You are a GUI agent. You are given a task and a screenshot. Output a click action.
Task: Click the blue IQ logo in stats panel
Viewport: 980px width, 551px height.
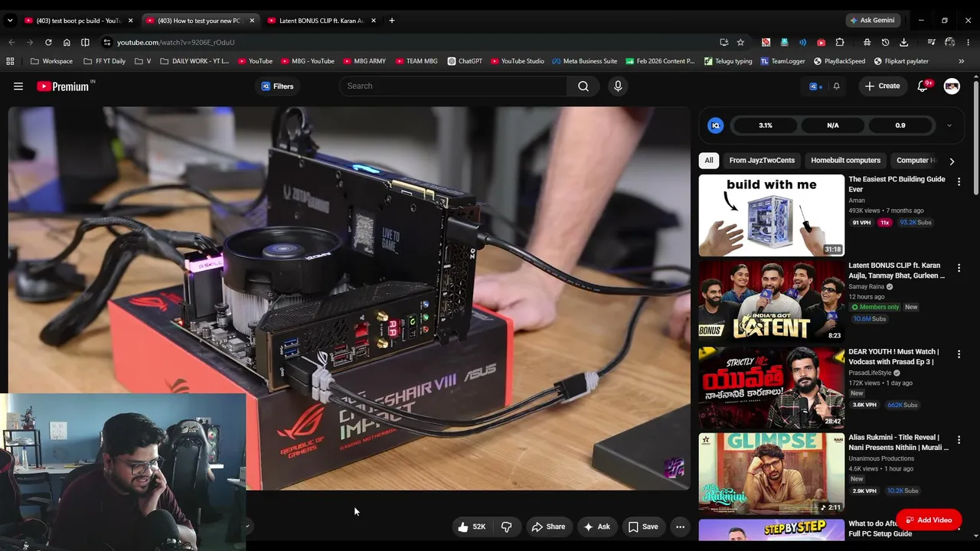pyautogui.click(x=715, y=126)
